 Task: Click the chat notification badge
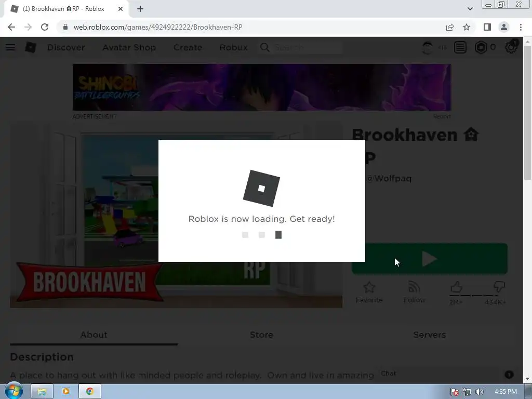pyautogui.click(x=509, y=374)
